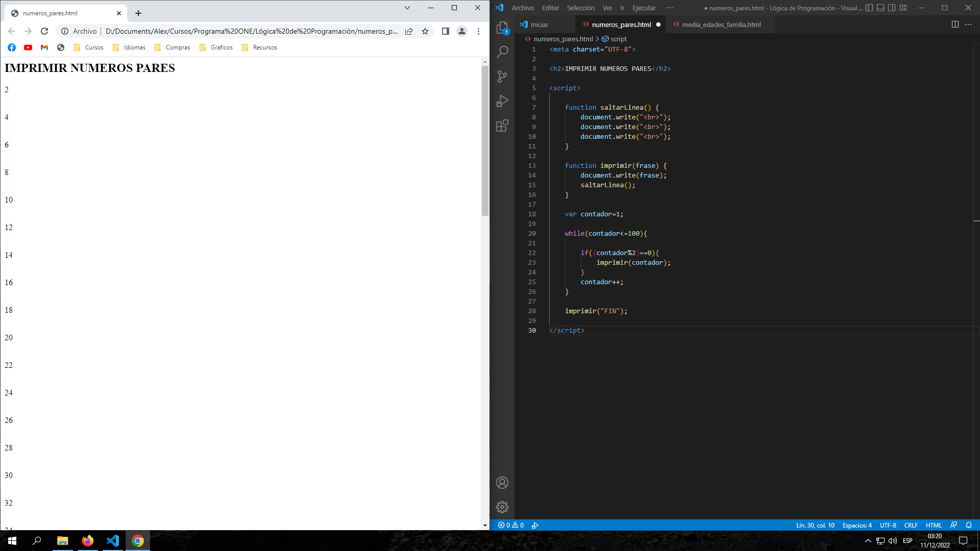This screenshot has width=980, height=551.
Task: Click the feedback icon in status bar
Action: pyautogui.click(x=953, y=525)
